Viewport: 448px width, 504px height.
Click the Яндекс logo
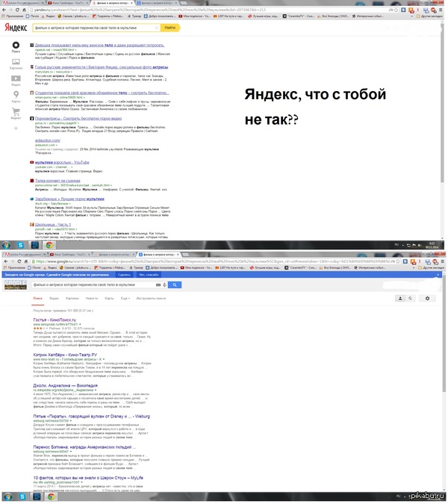tap(16, 28)
